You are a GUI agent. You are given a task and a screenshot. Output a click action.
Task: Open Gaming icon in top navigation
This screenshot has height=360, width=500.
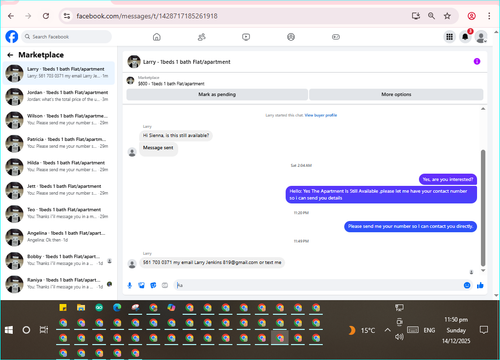336,37
